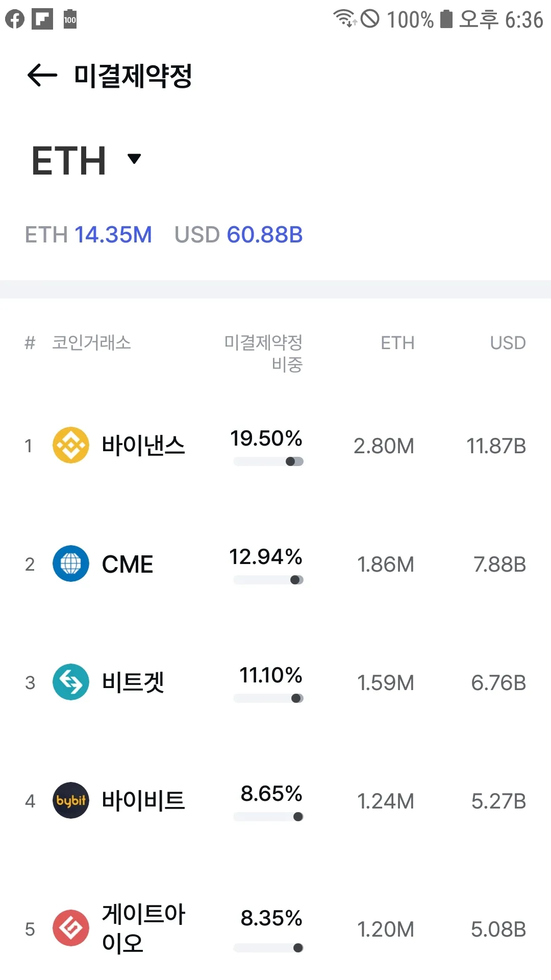Open the 바이낸스 exchange row
The height and width of the screenshot is (980, 551).
point(143,445)
